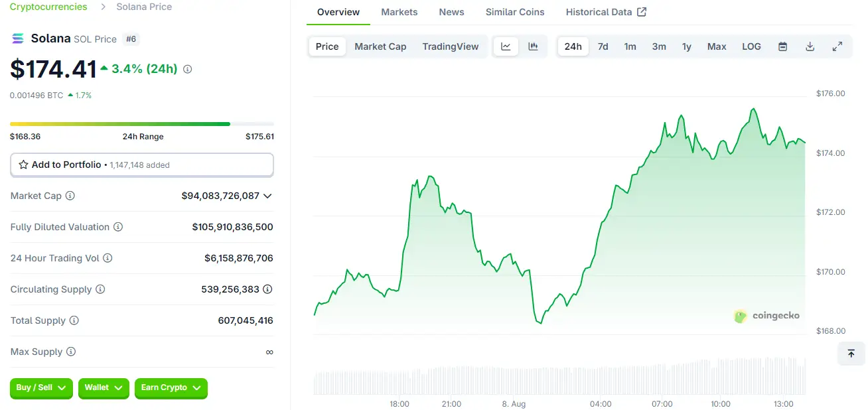Open the Overview tab

tap(338, 12)
